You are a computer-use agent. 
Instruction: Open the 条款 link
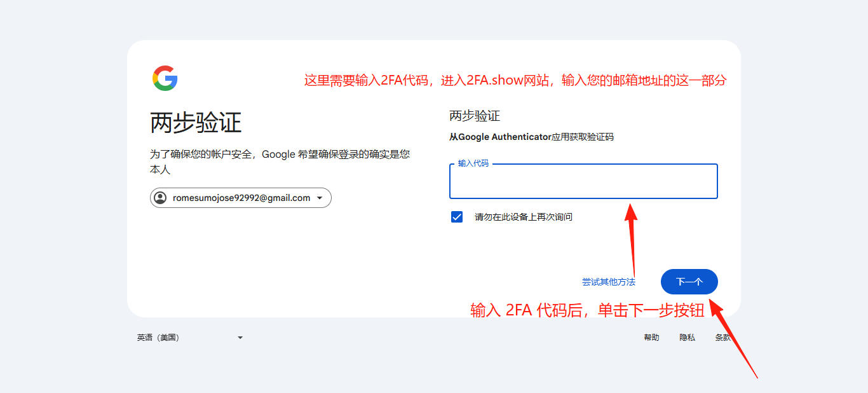724,337
